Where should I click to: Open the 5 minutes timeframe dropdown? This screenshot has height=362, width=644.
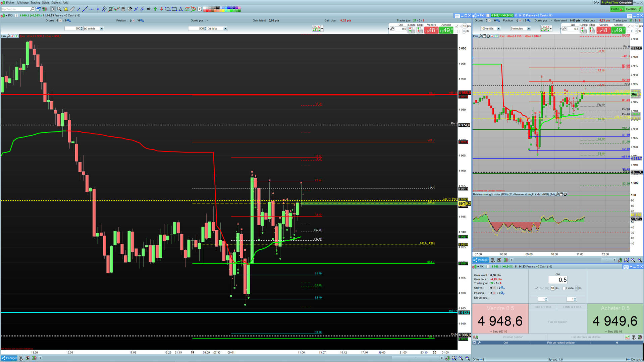click(529, 28)
